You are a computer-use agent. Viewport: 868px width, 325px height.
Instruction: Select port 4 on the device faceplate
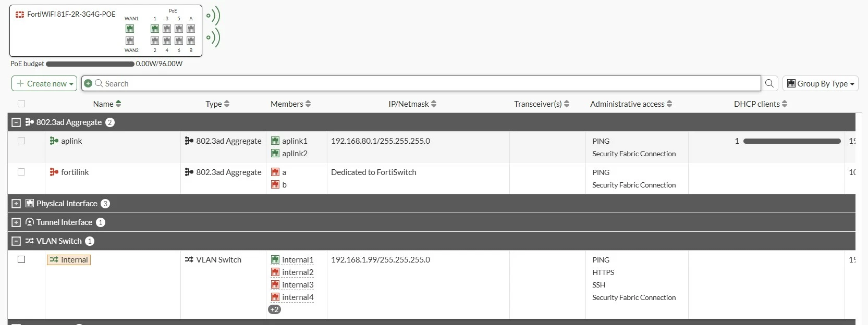point(167,41)
